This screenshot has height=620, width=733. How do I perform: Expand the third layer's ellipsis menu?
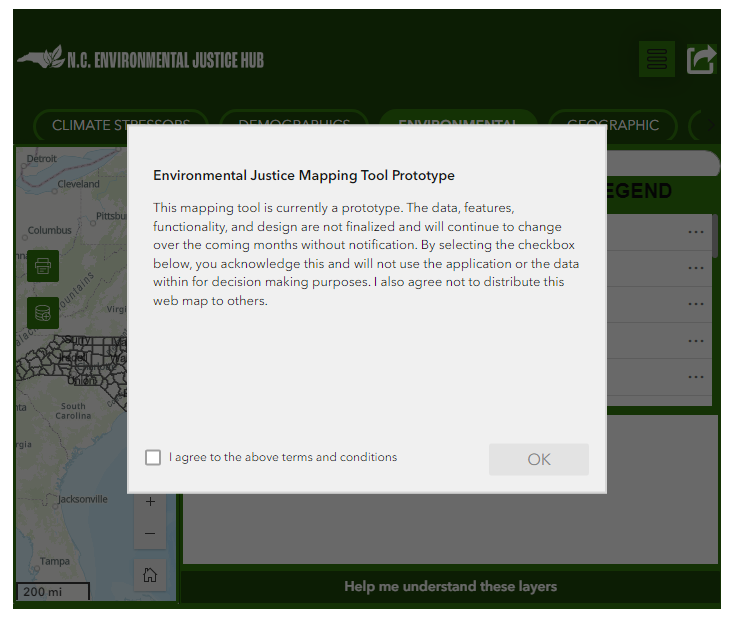coord(696,305)
